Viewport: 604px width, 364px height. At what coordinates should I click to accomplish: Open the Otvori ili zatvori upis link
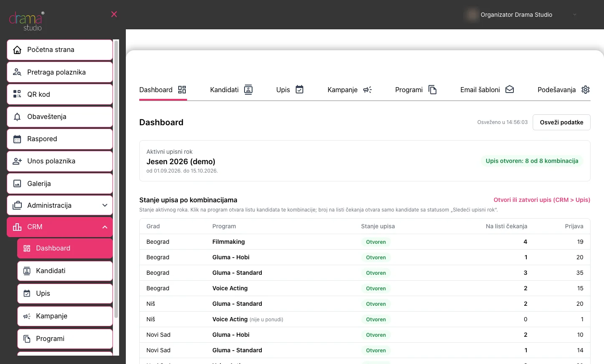542,200
